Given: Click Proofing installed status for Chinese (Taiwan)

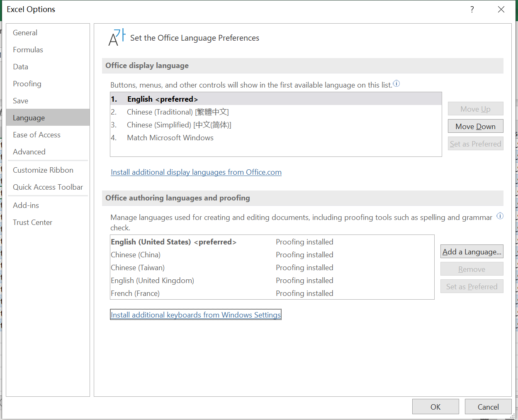Looking at the screenshot, I should tap(304, 268).
